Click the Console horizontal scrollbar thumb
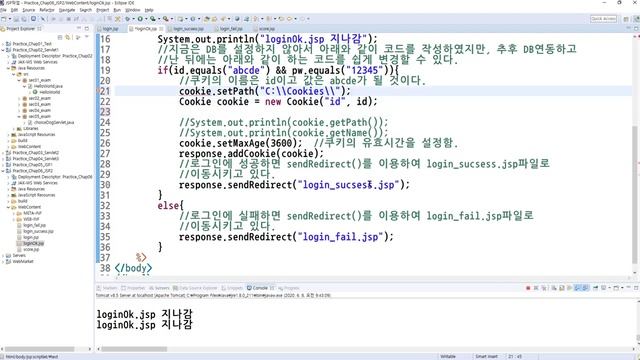The width and height of the screenshot is (640, 360). [134, 349]
